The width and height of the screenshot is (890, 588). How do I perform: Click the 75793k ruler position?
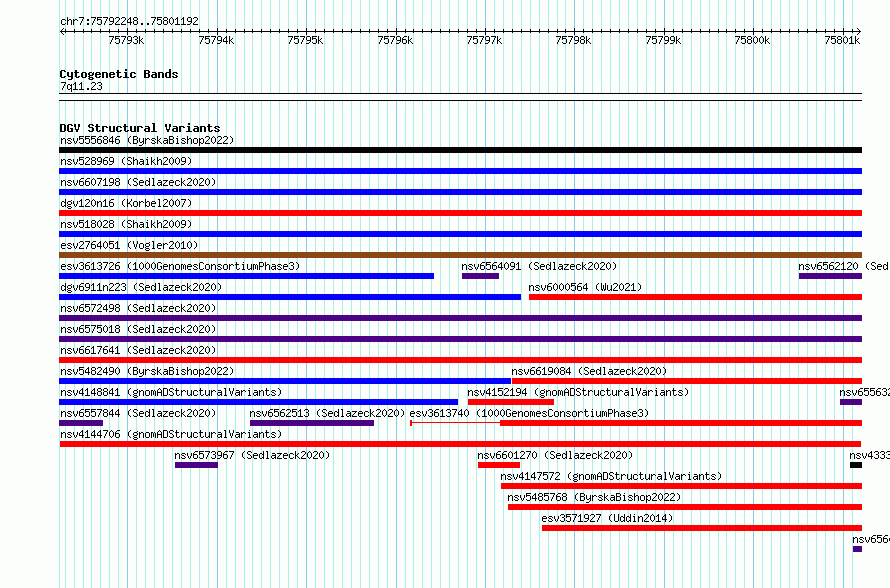pos(126,40)
